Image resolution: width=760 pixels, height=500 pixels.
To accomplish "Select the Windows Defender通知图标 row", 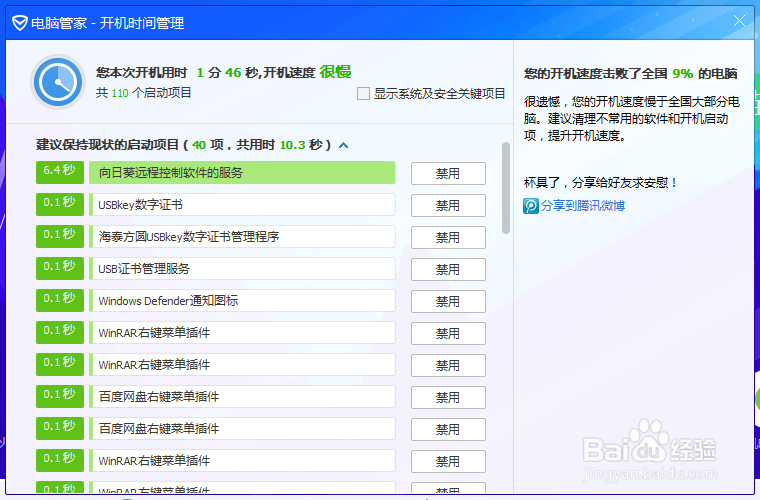I will 242,301.
